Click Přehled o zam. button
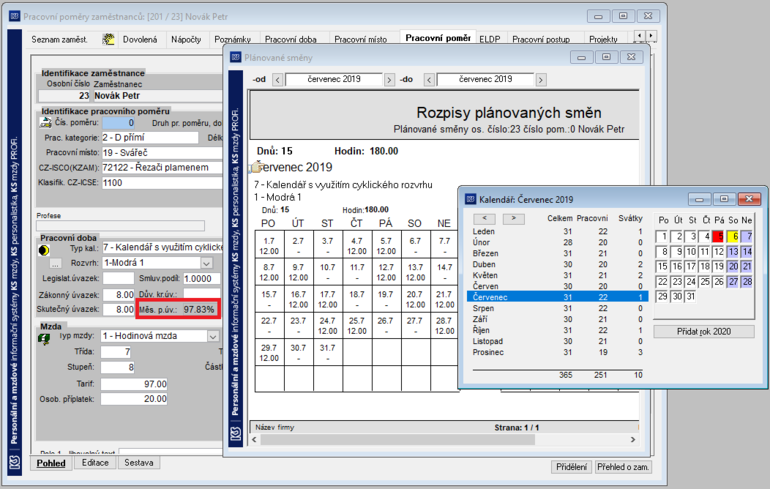The height and width of the screenshot is (489, 770). pos(623,467)
